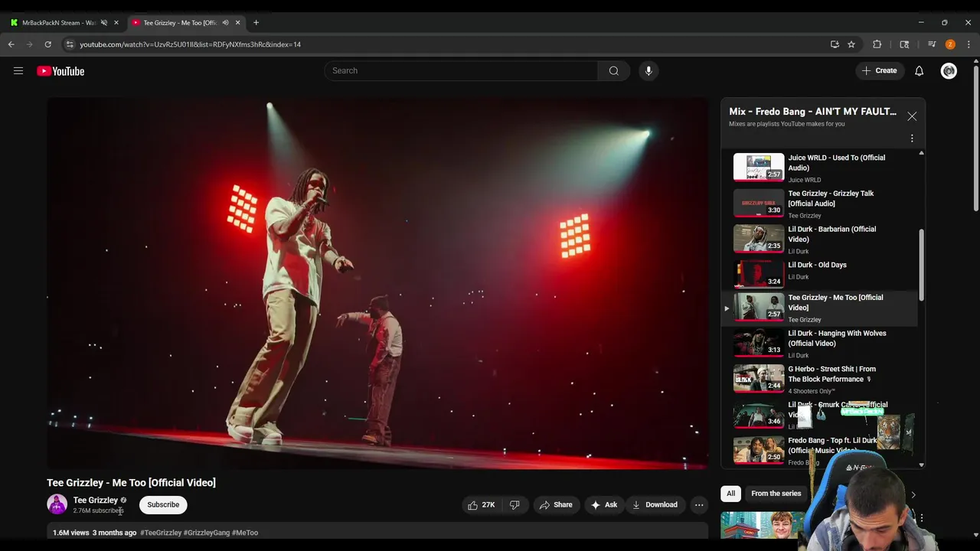Open browser extensions puzzle icon
The image size is (980, 551).
(x=877, y=44)
